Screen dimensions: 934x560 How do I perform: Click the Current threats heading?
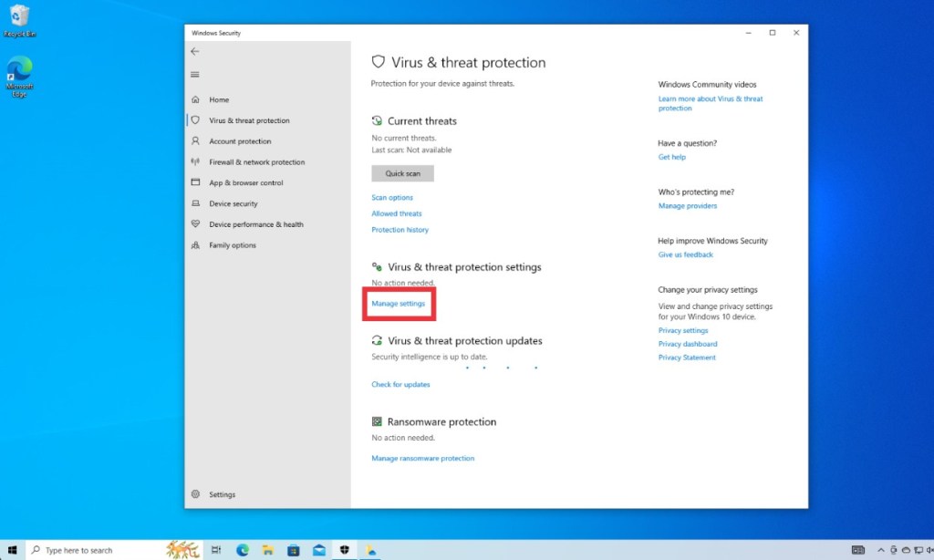point(421,121)
